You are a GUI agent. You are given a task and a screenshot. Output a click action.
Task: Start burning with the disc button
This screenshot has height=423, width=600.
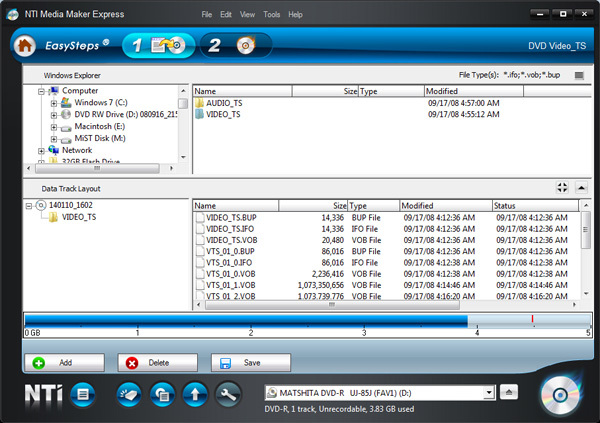point(560,395)
